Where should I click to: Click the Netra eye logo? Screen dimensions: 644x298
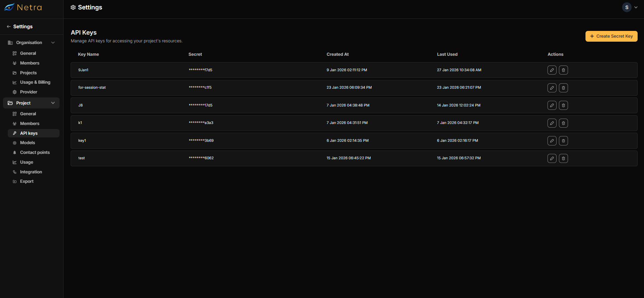[x=9, y=7]
